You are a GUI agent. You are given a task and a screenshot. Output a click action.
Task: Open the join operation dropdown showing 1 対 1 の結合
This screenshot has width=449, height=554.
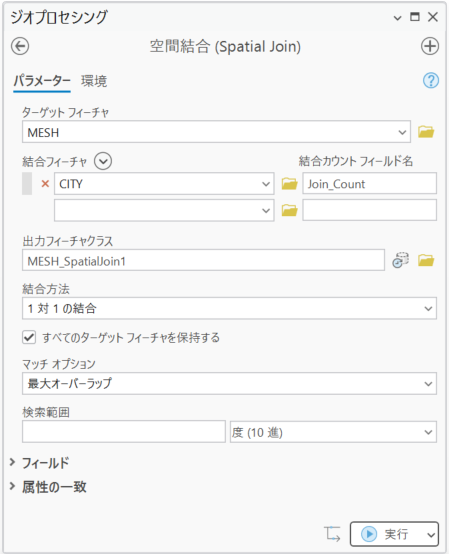click(x=229, y=308)
